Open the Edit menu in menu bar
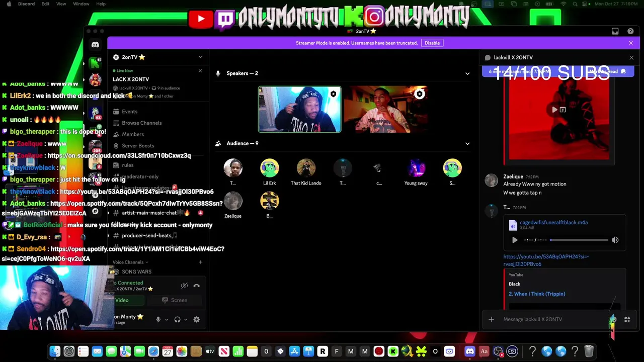The width and height of the screenshot is (644, 362). tap(45, 4)
